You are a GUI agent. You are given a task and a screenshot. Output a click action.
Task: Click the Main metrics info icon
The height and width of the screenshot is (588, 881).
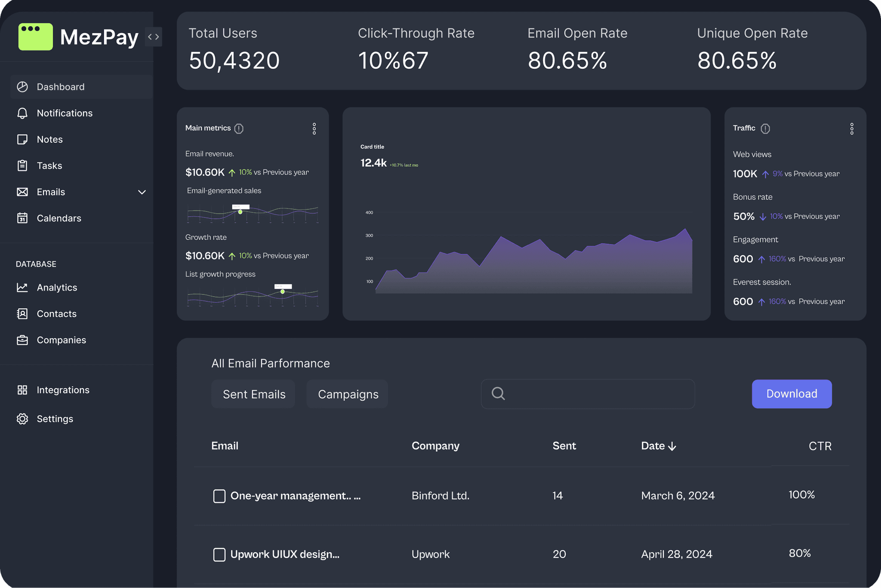(x=239, y=128)
